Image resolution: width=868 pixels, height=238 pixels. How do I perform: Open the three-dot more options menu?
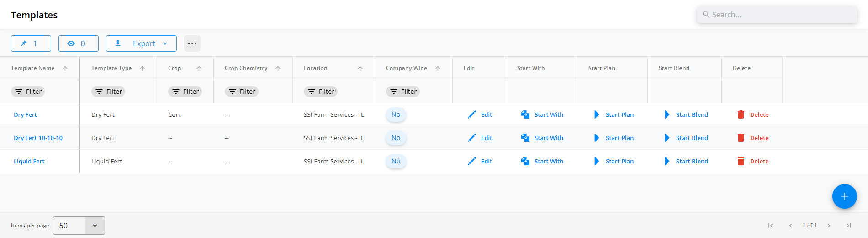192,43
